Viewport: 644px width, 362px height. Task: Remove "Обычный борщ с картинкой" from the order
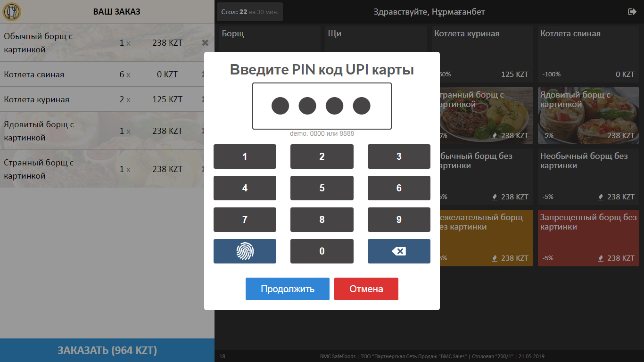click(x=205, y=42)
